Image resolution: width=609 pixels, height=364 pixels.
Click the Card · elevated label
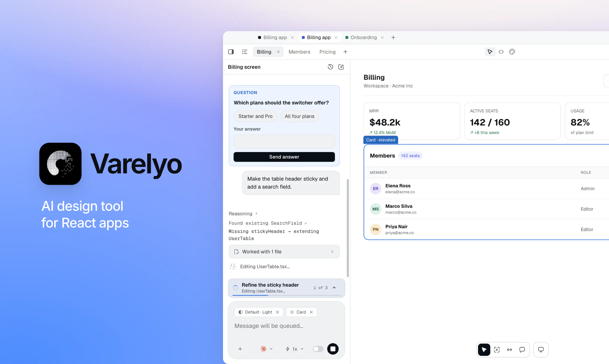click(x=380, y=140)
